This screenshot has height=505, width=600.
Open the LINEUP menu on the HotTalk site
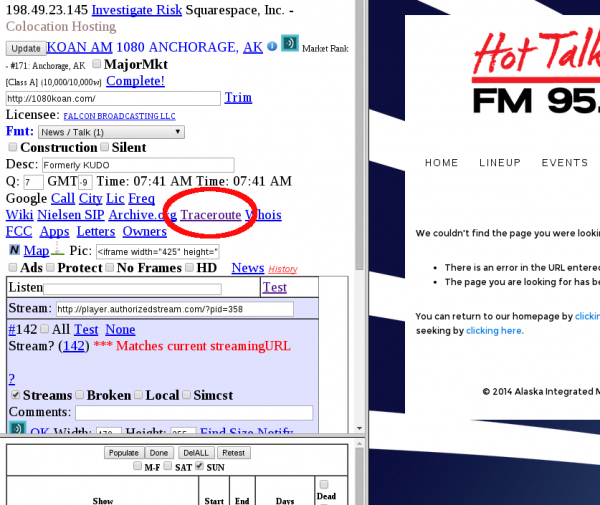coord(500,163)
